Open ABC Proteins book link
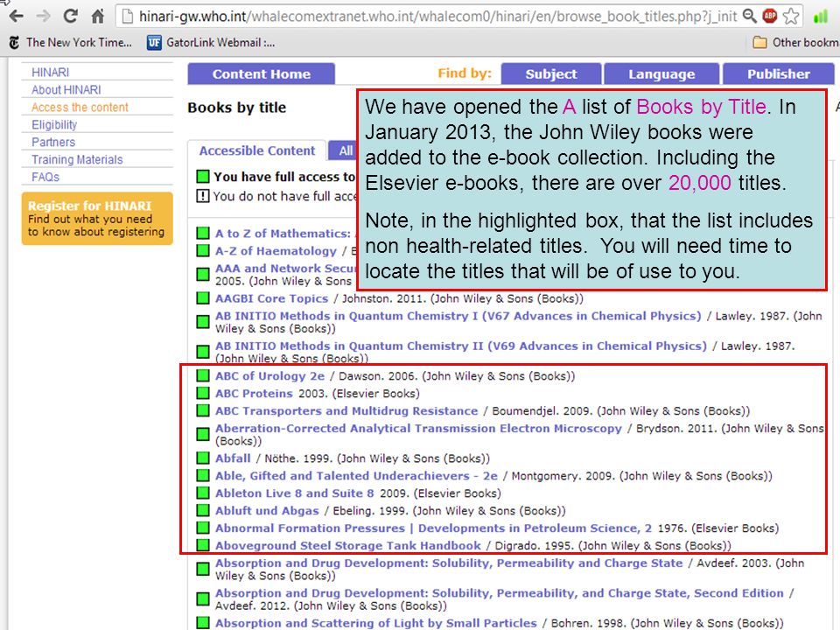The image size is (840, 630). [x=254, y=393]
